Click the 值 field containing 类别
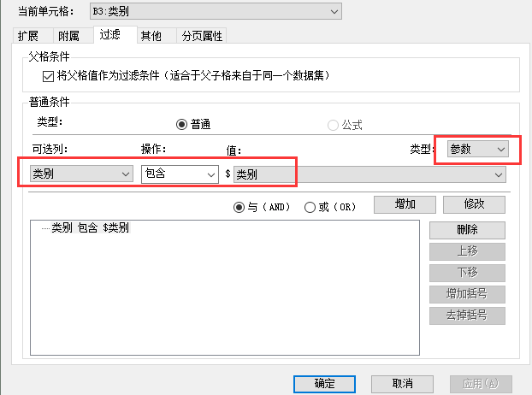532x395 pixels. point(369,174)
